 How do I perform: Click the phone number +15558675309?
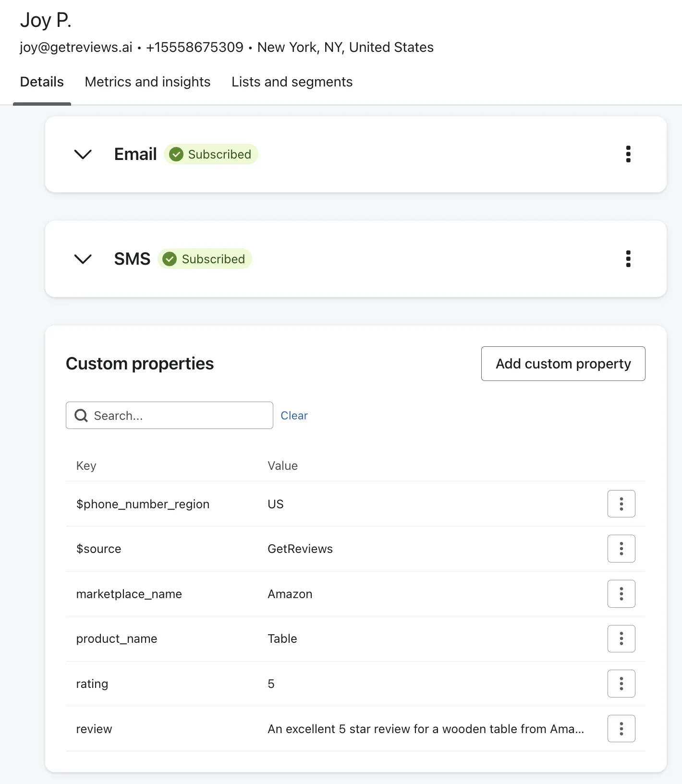195,47
